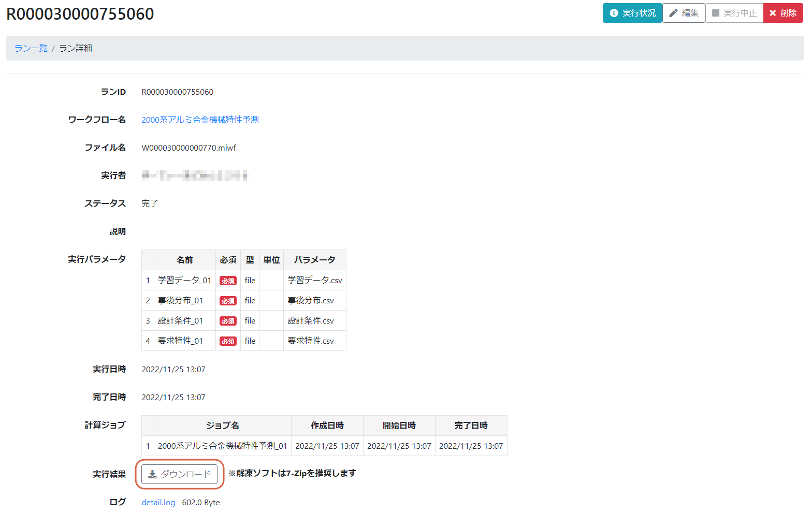The image size is (812, 513).
Task: Click the 作成日時 column header
Action: [327, 426]
